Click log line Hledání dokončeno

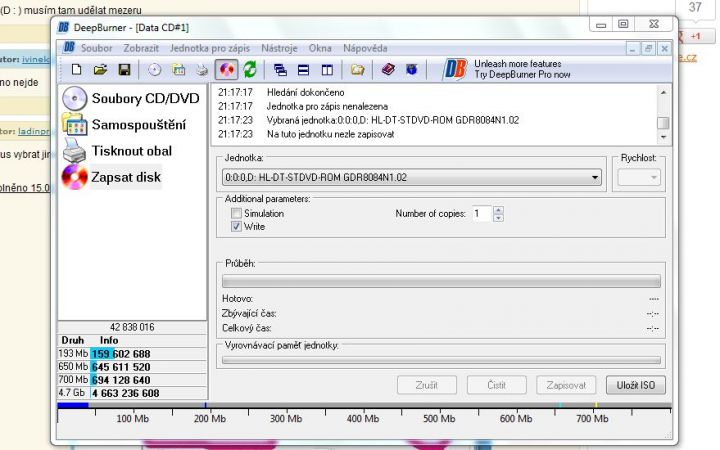click(305, 92)
